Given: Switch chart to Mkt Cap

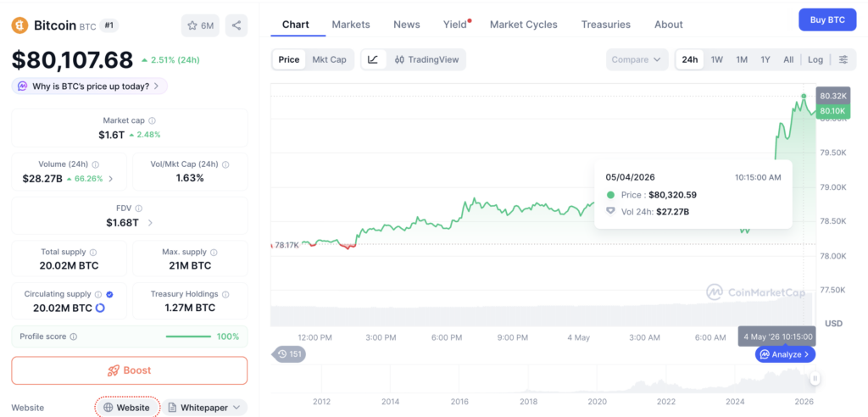Looking at the screenshot, I should pos(329,60).
